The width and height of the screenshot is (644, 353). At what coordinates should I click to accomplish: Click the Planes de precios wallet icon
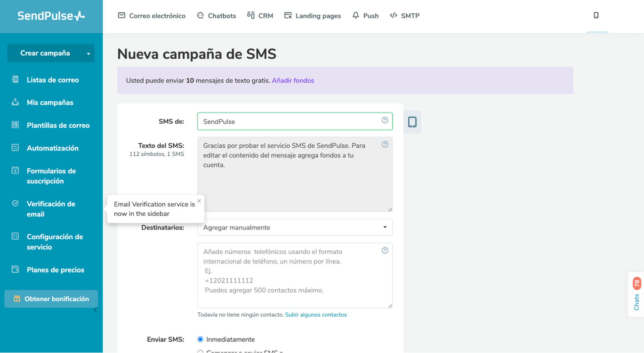[15, 269]
